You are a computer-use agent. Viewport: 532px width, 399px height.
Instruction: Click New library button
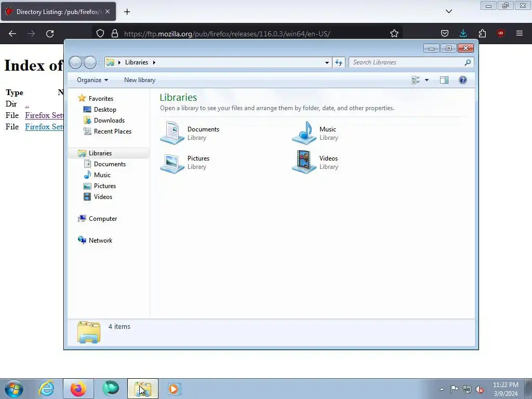(x=140, y=80)
